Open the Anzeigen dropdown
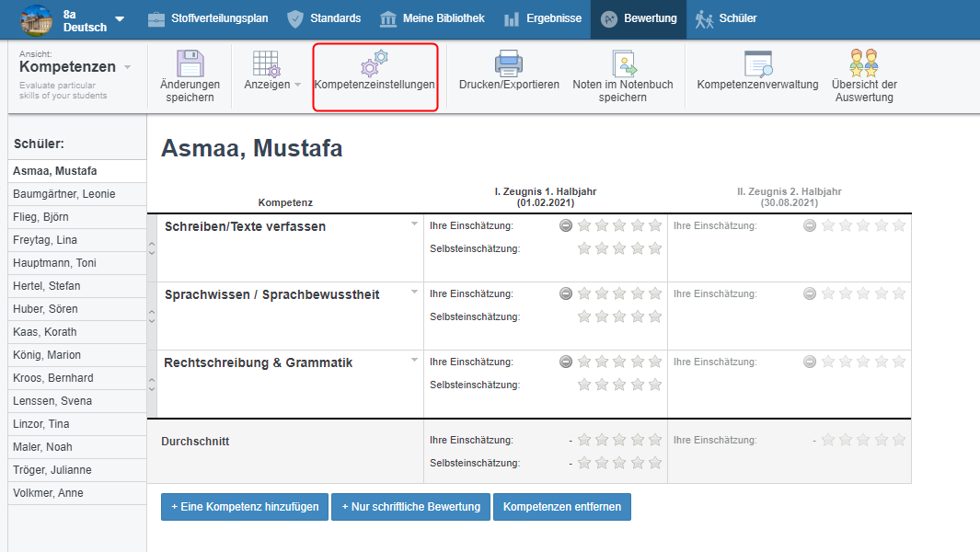The height and width of the screenshot is (552, 980). tap(272, 84)
